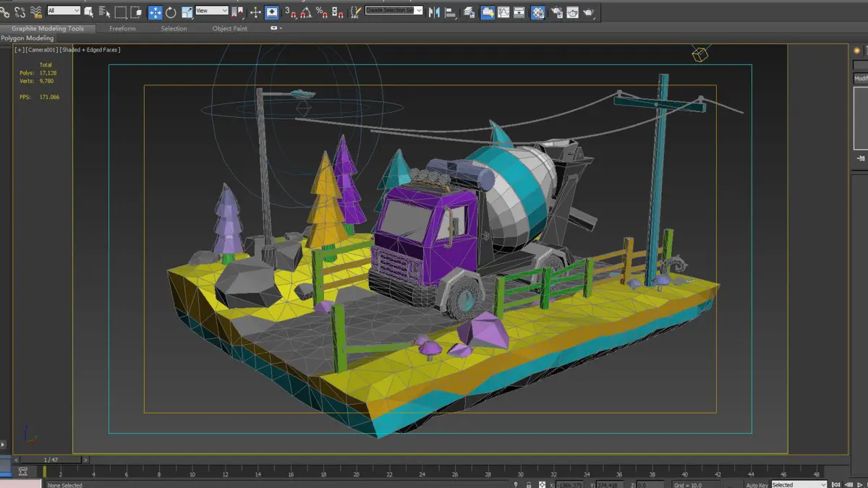The image size is (868, 488).
Task: Open the selection filter 'All' dropdown
Action: tap(64, 11)
